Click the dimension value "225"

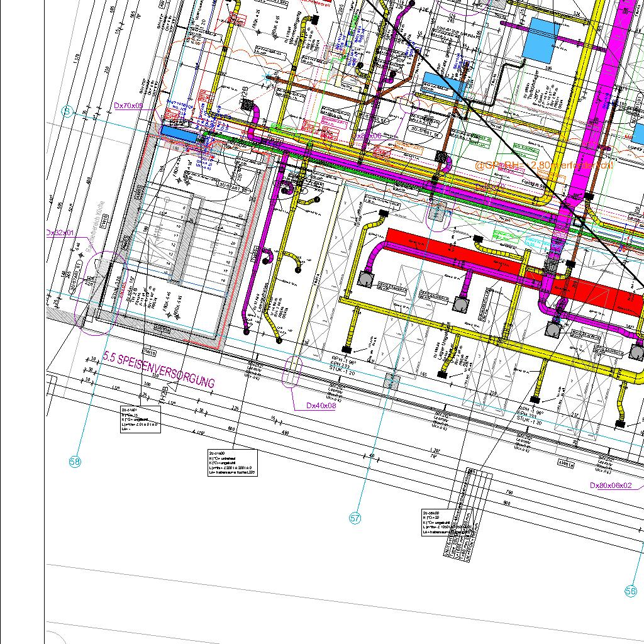pyautogui.click(x=235, y=408)
